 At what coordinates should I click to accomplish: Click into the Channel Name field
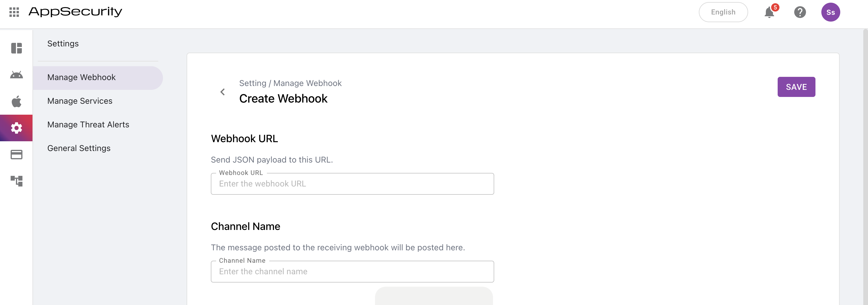coord(352,272)
